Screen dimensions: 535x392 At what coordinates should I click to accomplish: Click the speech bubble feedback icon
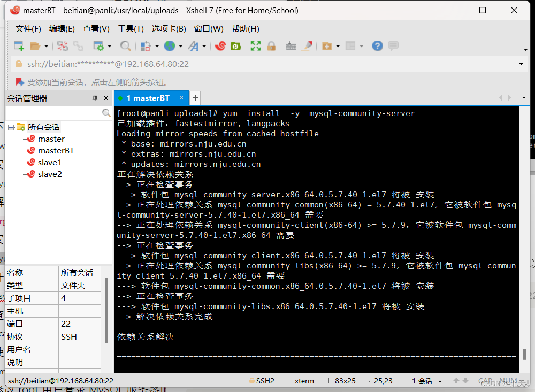point(393,45)
